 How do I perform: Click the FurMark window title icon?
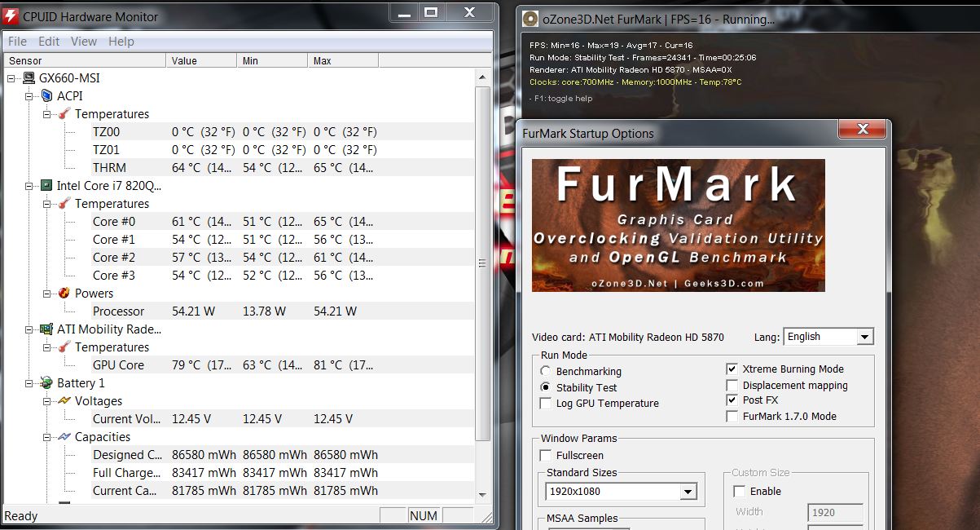point(530,19)
